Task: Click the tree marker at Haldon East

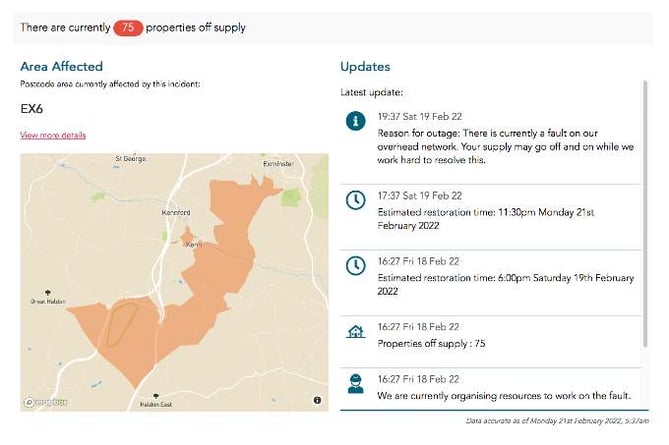Action: 156,396
